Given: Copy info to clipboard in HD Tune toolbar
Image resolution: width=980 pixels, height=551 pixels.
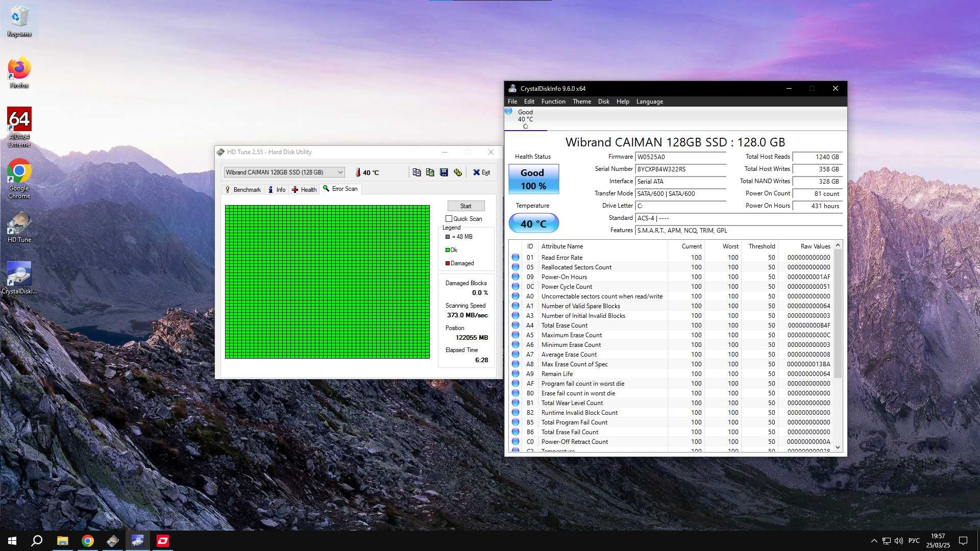Looking at the screenshot, I should coord(416,172).
